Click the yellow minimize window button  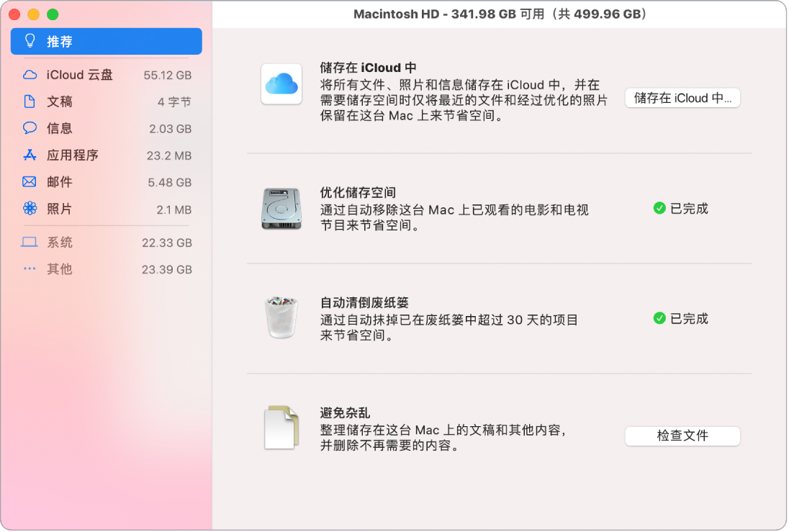click(34, 14)
